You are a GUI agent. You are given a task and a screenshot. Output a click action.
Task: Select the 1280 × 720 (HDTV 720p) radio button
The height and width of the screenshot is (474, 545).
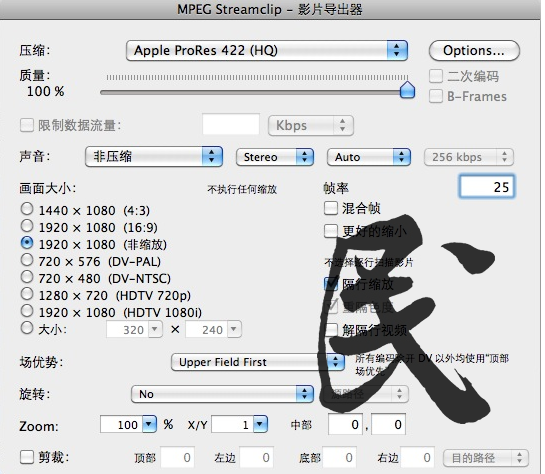pos(27,294)
